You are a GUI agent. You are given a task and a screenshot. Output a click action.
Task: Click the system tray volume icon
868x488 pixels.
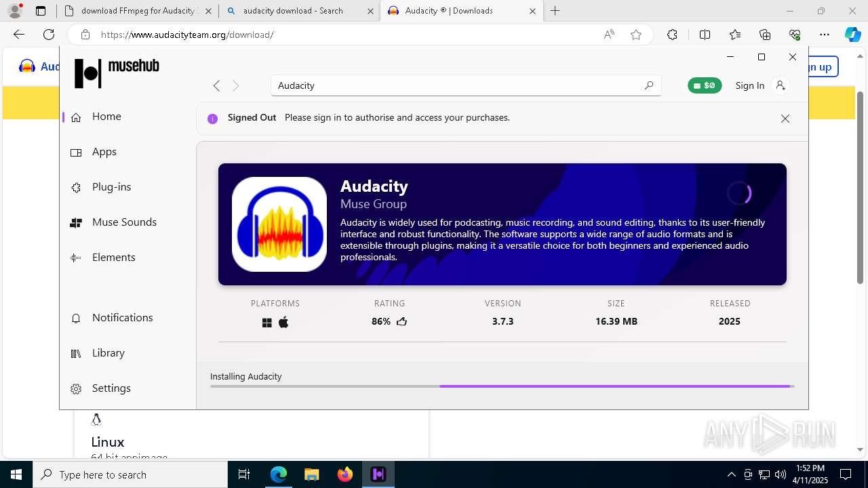click(781, 474)
